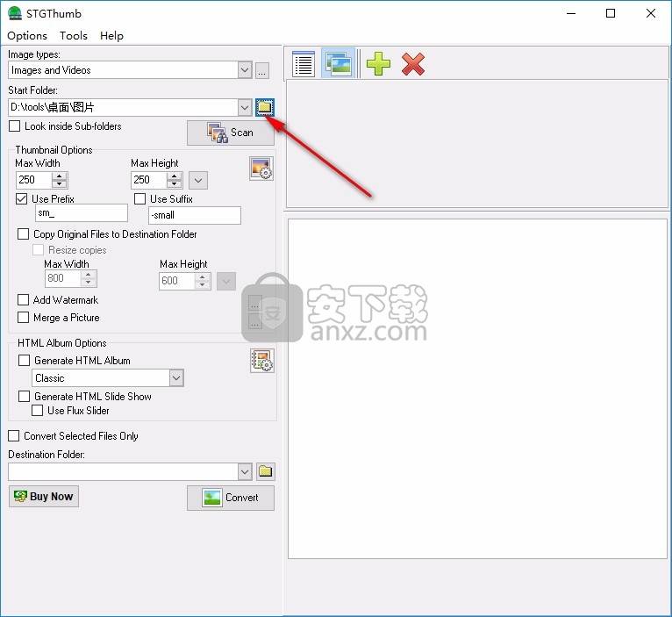Close the STGThumb window

click(x=651, y=13)
